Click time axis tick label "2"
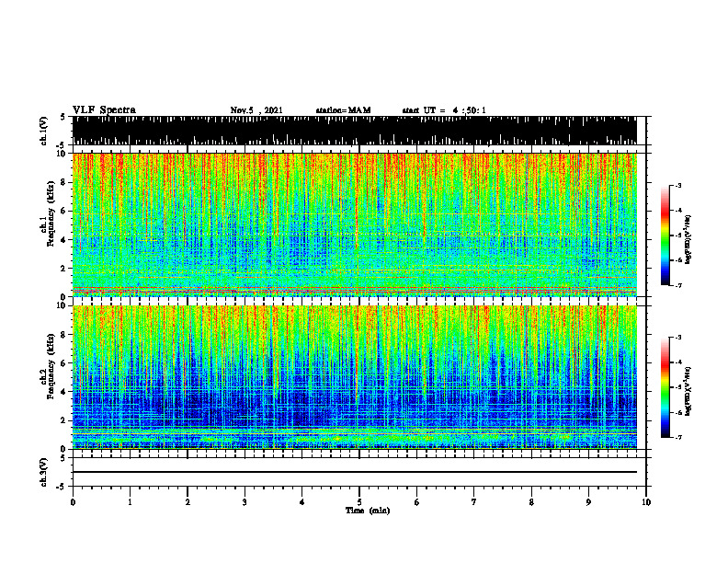 (188, 502)
